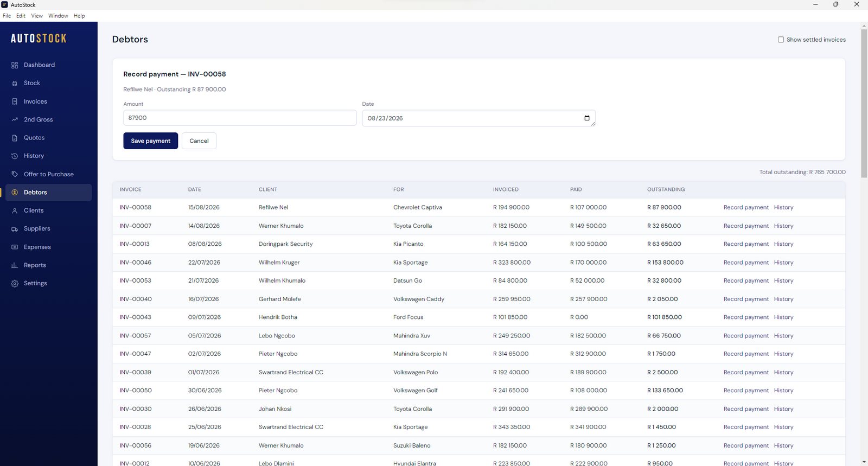Viewport: 868px width, 466px height.
Task: Click the Suppliers truck icon
Action: tap(15, 229)
